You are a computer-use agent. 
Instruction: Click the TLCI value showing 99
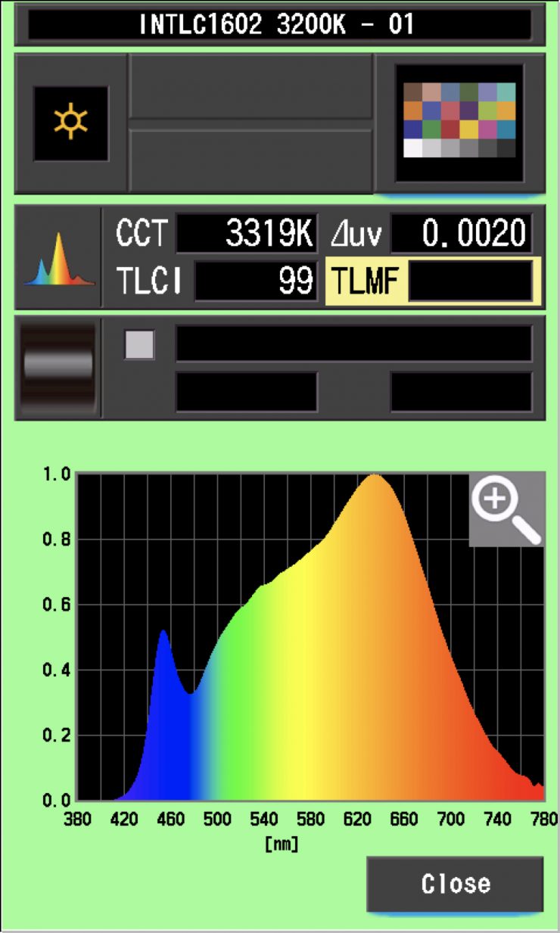[x=256, y=281]
